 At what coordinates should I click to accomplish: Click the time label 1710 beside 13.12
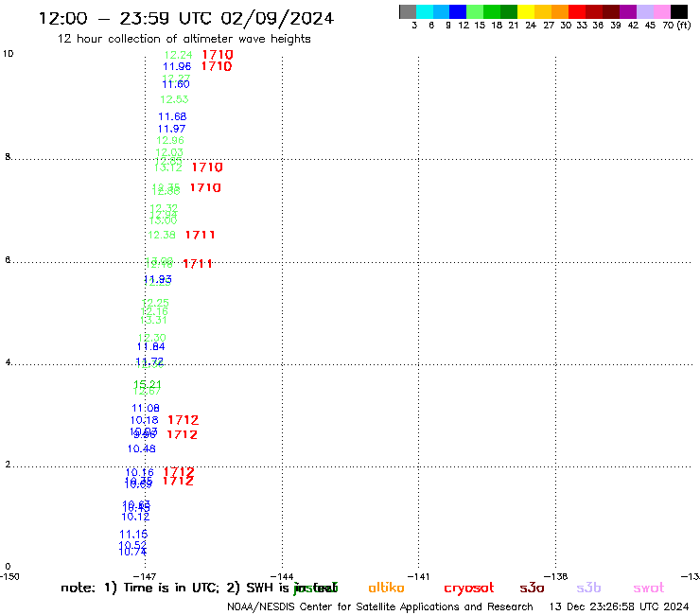pyautogui.click(x=207, y=167)
